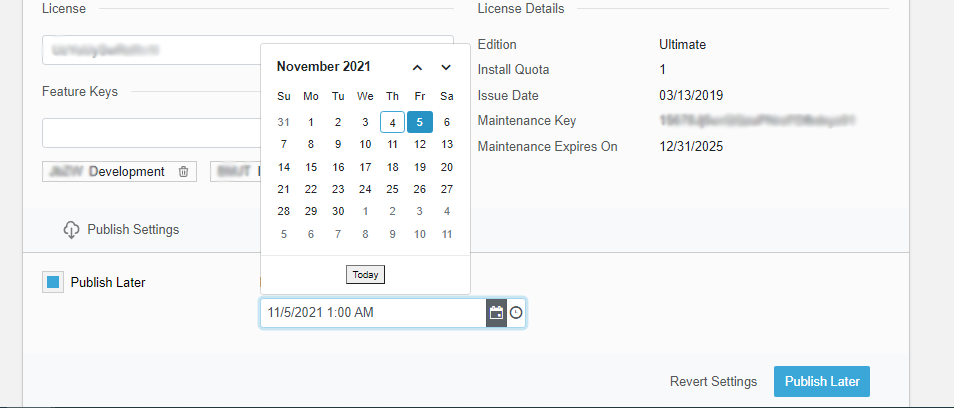
Task: Pick November 25 in the calendar
Action: tap(392, 190)
